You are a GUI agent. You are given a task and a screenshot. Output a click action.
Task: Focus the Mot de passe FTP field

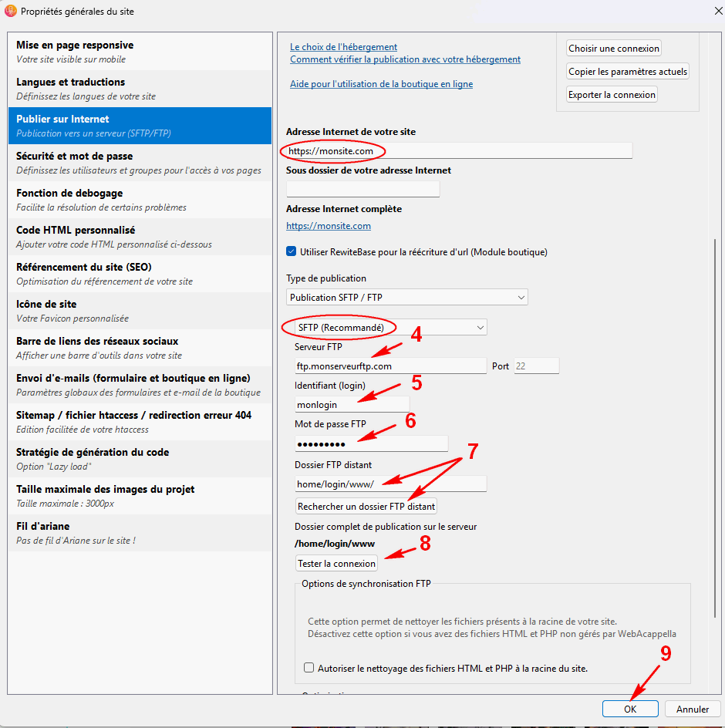pos(371,444)
